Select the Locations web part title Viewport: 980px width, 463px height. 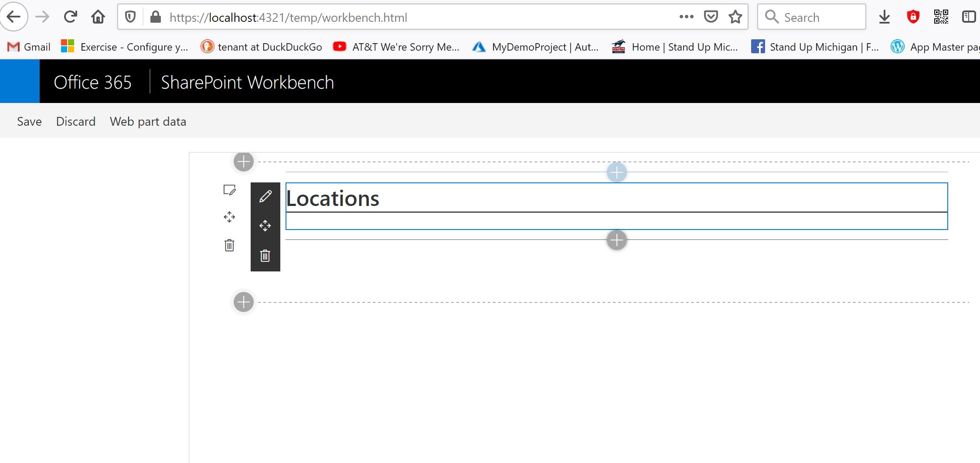(333, 199)
